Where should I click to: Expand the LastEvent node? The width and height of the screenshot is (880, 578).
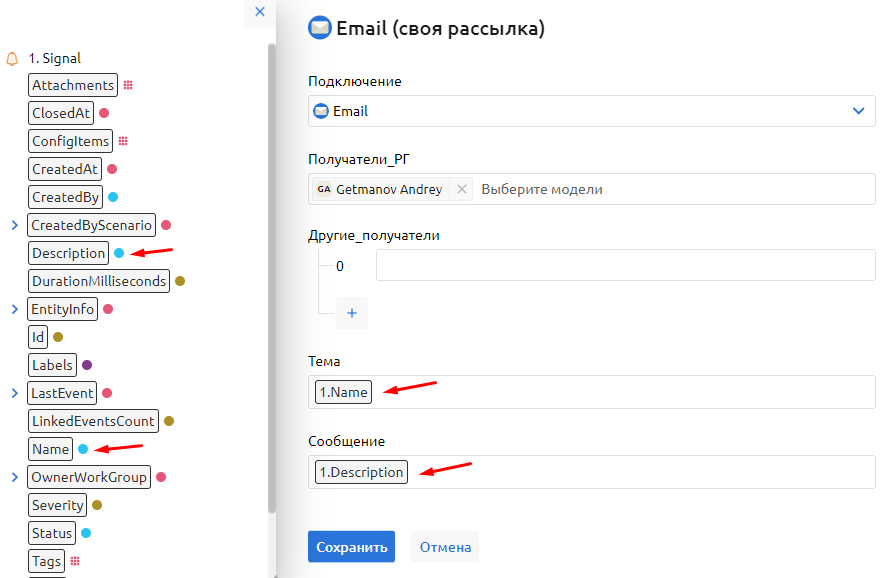pos(14,393)
